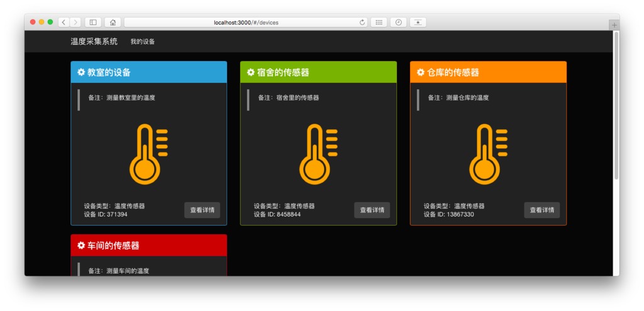The height and width of the screenshot is (311, 644).
Task: Open the browser history clock button
Action: point(398,23)
